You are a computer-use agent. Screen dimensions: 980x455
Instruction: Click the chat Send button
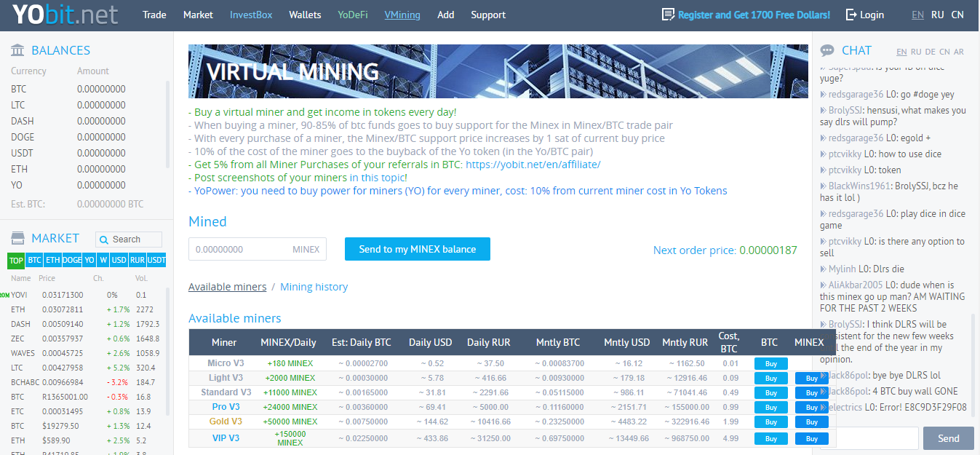949,438
